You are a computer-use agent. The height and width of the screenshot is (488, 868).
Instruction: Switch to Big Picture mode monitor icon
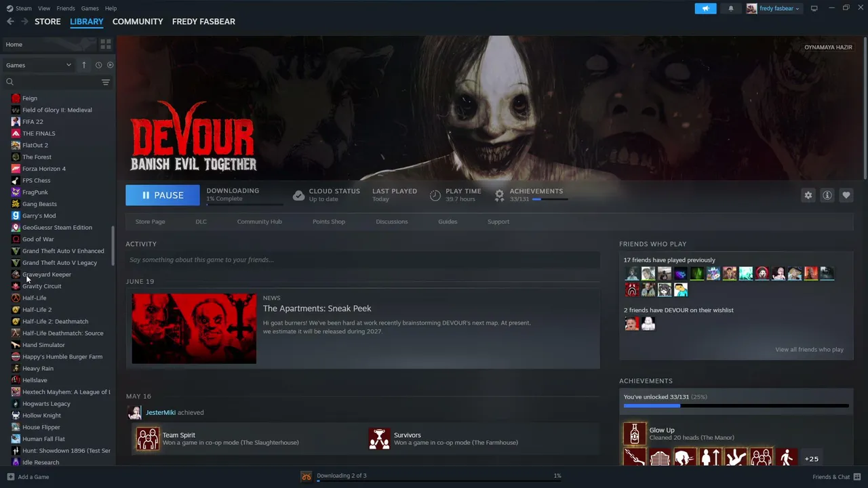coord(814,8)
